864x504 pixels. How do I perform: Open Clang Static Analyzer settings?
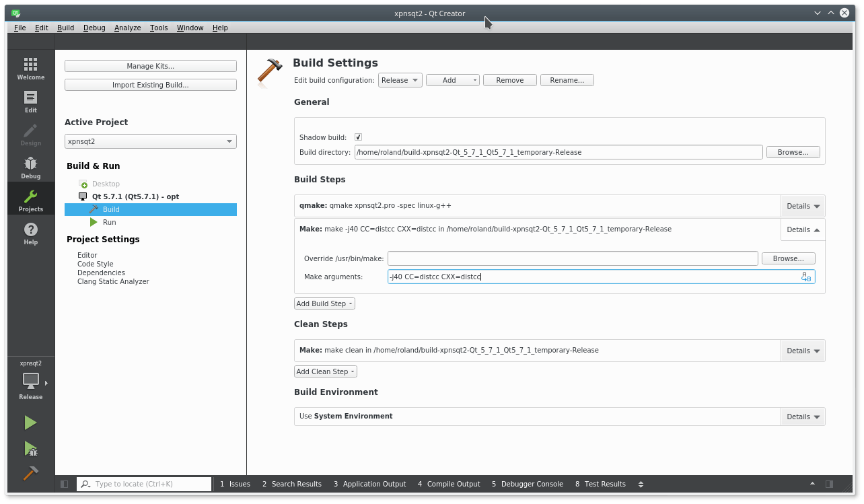point(113,281)
